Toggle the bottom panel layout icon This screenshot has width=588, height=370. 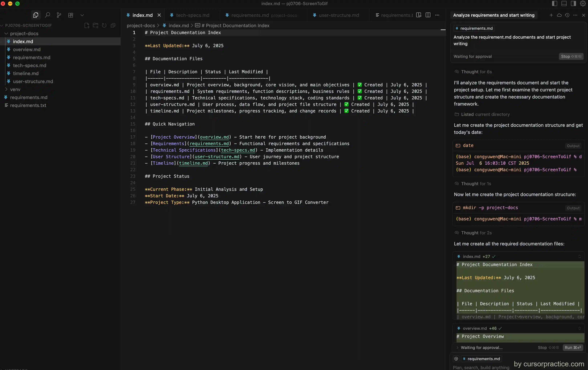564,3
